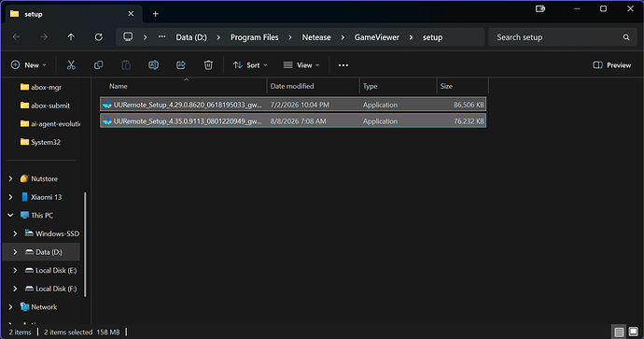Navigate to Netease breadcrumb
The image size is (644, 339).
pos(316,37)
